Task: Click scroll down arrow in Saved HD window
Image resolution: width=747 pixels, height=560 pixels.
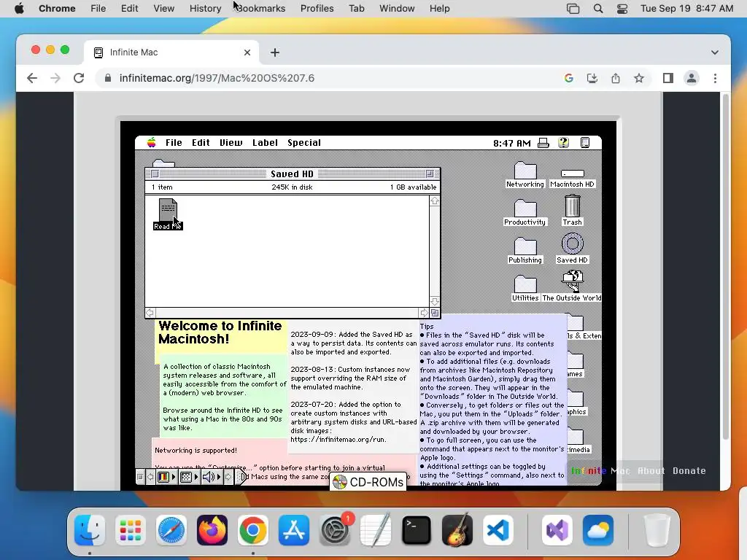Action: point(435,301)
